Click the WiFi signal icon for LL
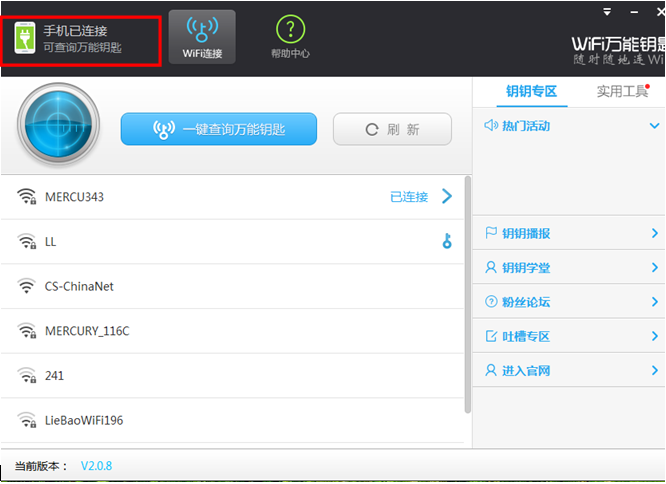 (x=26, y=241)
